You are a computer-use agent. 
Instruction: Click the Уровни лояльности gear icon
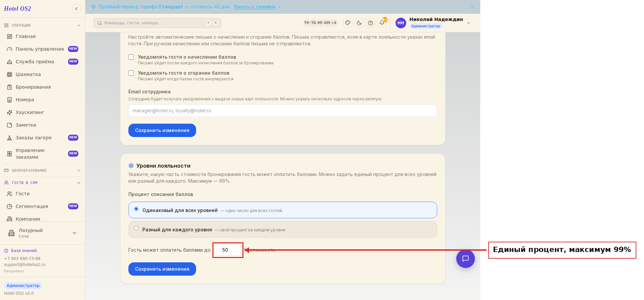coord(131,166)
